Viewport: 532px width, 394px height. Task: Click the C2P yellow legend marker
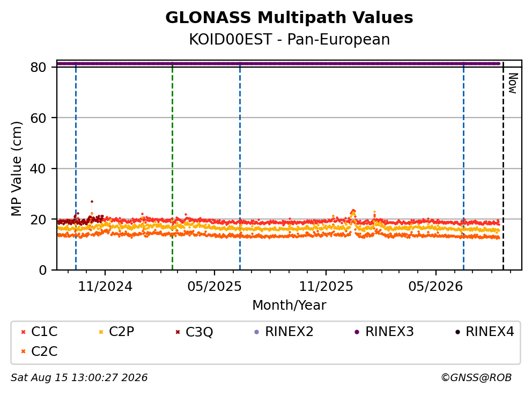[x=101, y=332]
